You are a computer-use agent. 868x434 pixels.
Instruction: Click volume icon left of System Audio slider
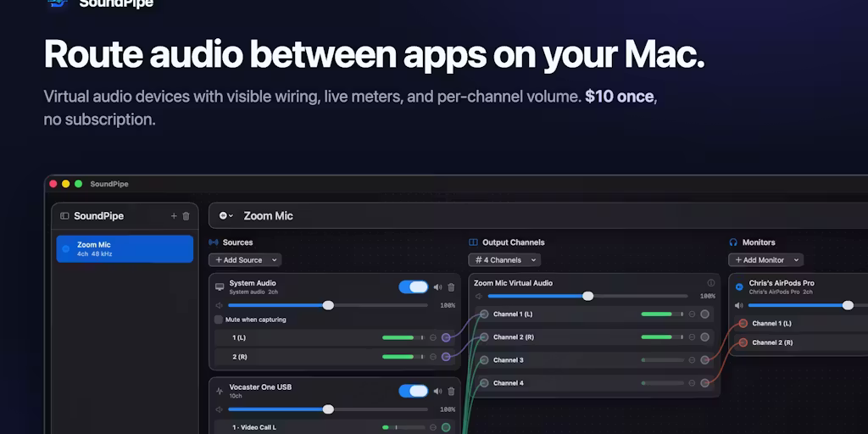[220, 305]
